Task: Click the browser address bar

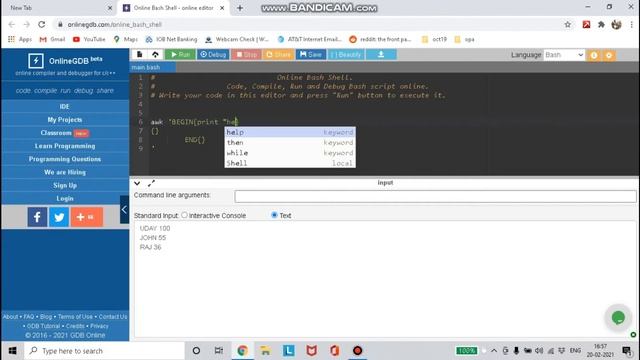Action: point(310,24)
